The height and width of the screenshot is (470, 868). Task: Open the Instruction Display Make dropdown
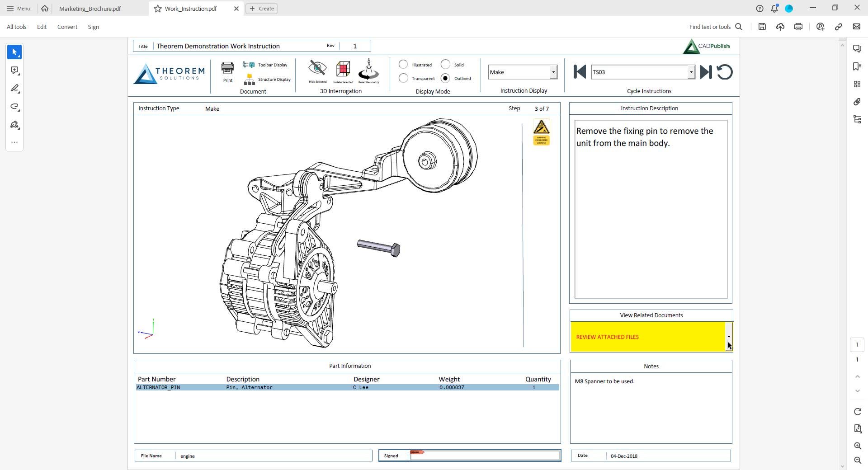[553, 72]
